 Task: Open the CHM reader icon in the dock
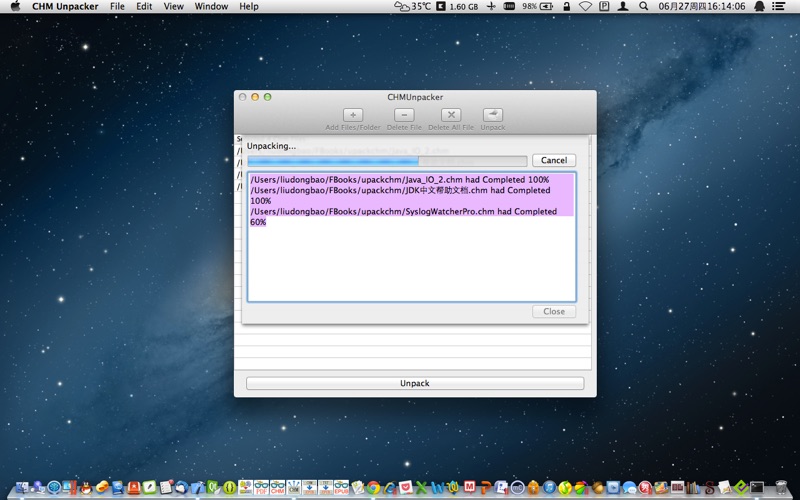click(278, 487)
